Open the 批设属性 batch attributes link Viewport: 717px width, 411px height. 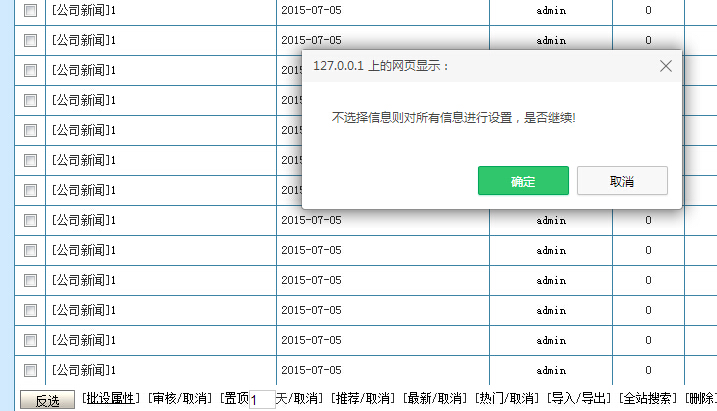110,399
